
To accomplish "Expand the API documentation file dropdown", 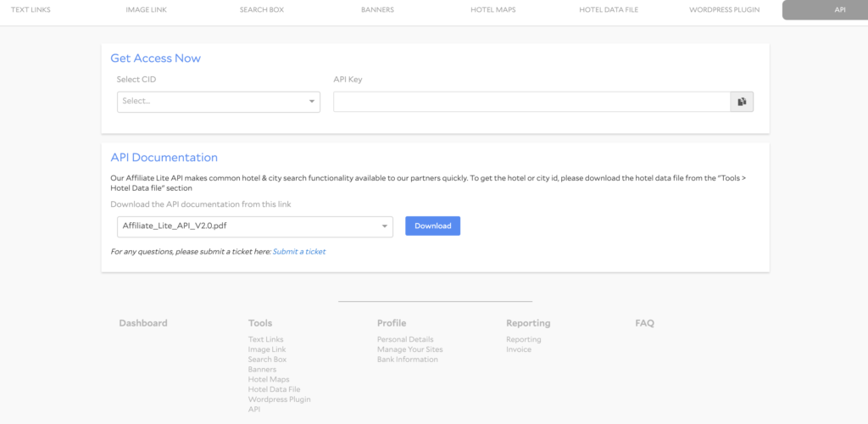I will (x=254, y=226).
